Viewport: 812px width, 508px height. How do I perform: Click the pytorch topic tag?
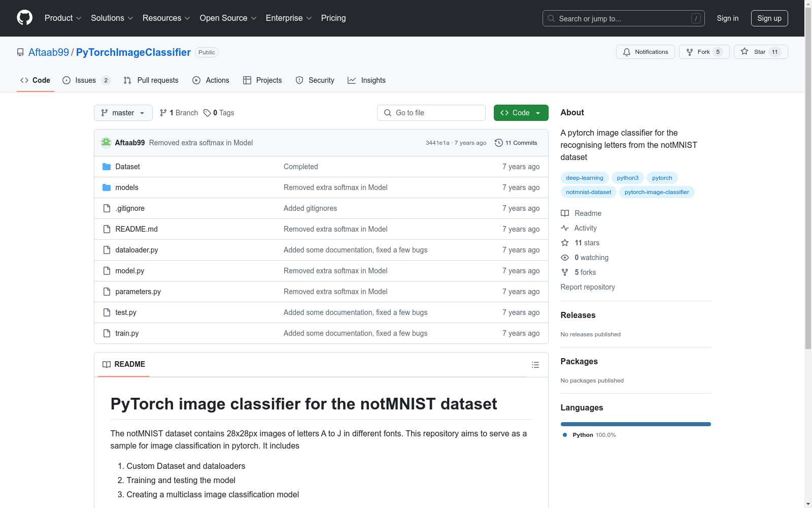pos(662,178)
